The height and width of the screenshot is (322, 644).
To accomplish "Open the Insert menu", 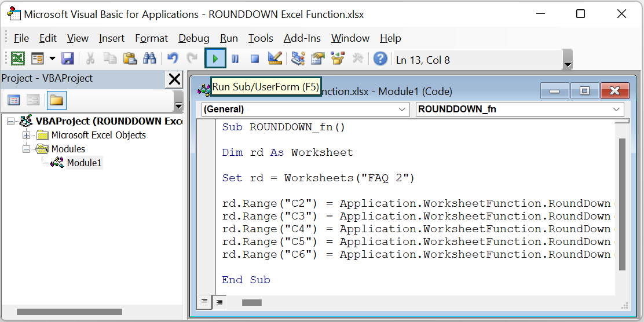I will pos(112,38).
